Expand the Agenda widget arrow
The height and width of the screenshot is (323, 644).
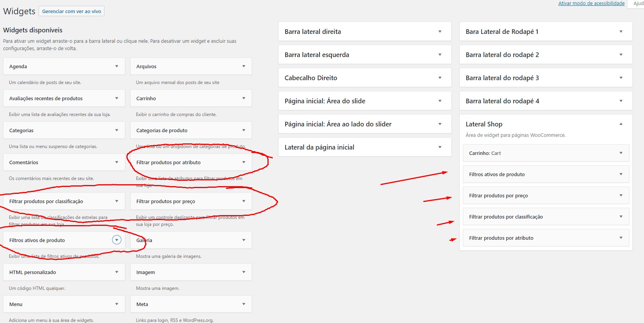[x=117, y=66]
